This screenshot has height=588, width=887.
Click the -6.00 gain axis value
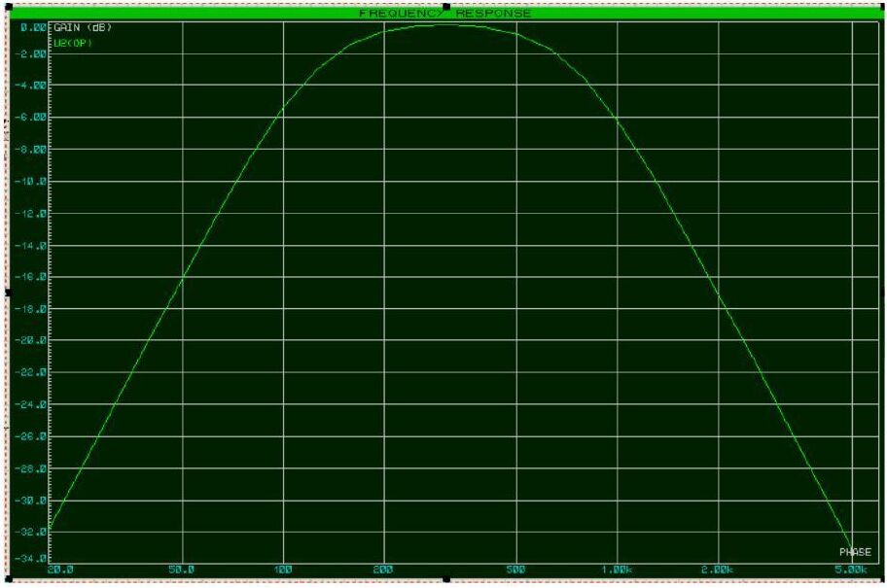pos(32,118)
